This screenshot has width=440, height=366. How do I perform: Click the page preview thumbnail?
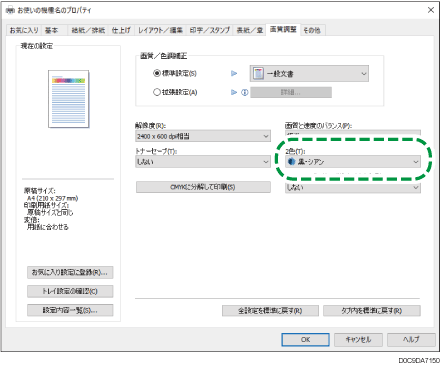pos(69,99)
